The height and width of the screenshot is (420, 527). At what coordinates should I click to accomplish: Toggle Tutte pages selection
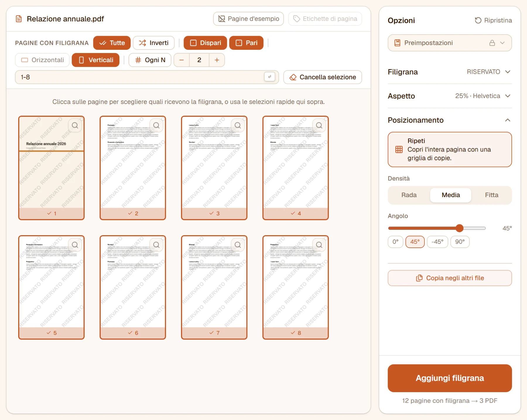click(x=112, y=43)
